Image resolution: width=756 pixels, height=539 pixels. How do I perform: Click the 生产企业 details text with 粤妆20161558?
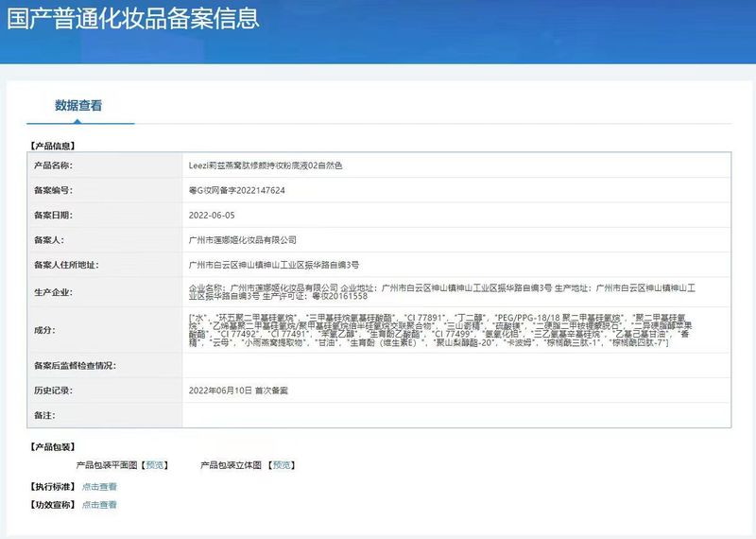[x=442, y=292]
